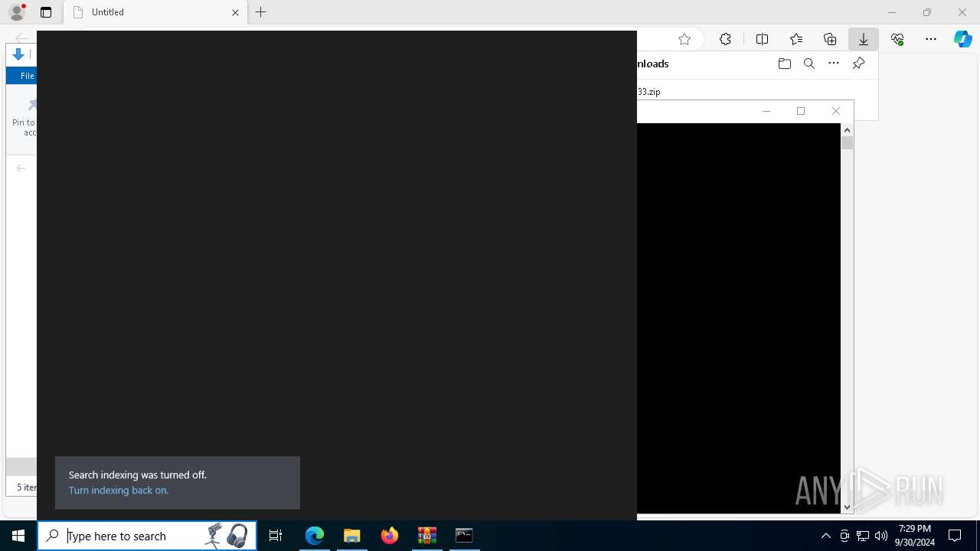Screen dimensions: 980x551
Task: Show hidden tray icons chevron
Action: pyautogui.click(x=826, y=536)
